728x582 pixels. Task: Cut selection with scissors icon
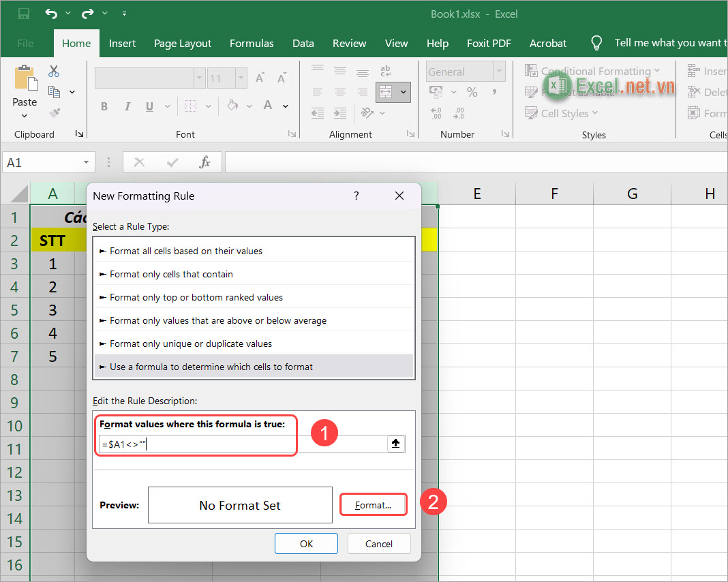click(x=54, y=71)
